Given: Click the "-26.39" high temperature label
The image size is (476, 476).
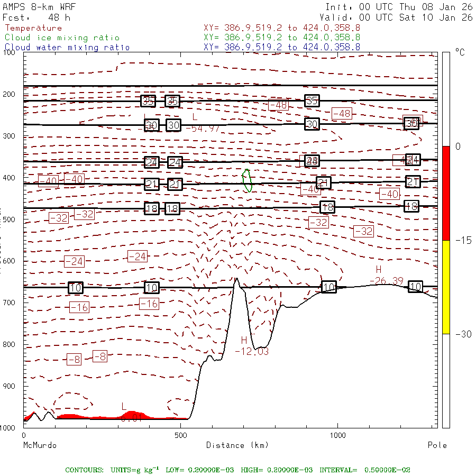Looking at the screenshot, I should 387,281.
